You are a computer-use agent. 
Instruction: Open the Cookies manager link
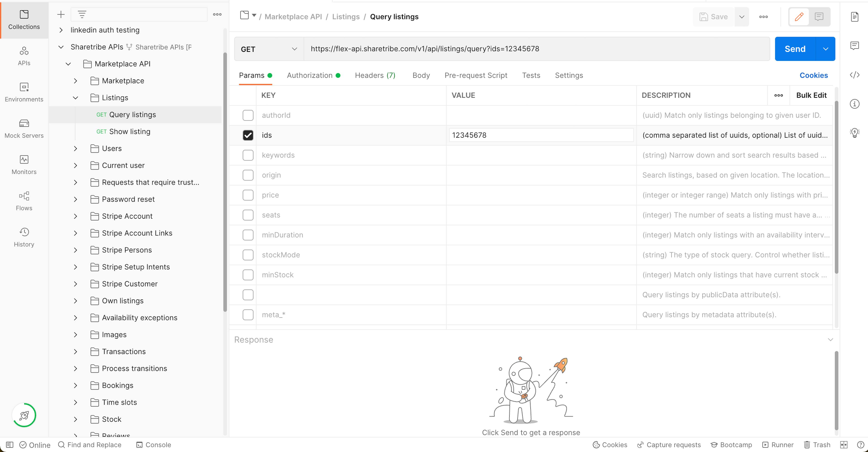tap(814, 75)
